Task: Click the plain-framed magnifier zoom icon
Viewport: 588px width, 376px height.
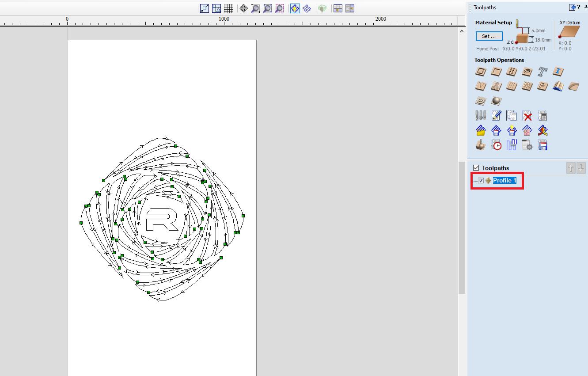Action: pyautogui.click(x=267, y=8)
